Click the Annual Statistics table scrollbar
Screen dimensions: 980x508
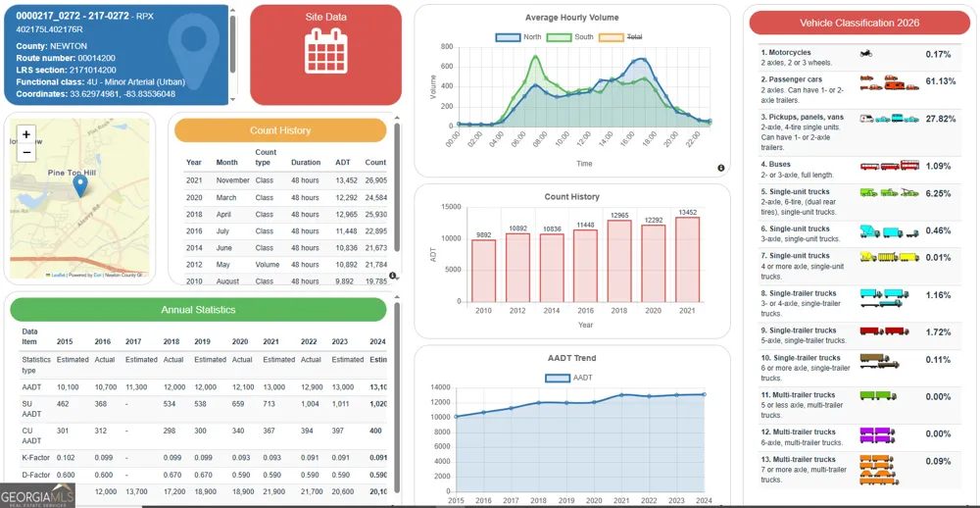[x=396, y=397]
